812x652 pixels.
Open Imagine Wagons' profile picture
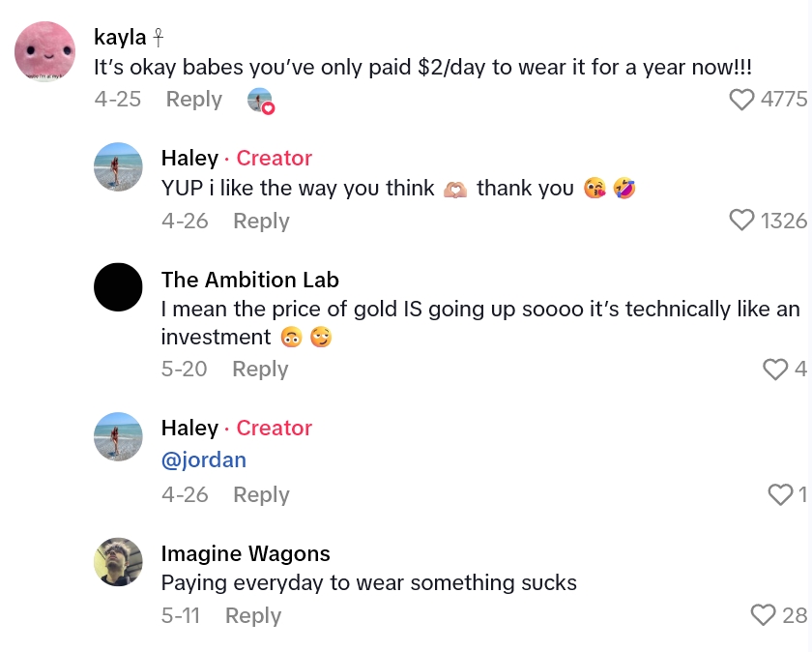[x=118, y=561]
